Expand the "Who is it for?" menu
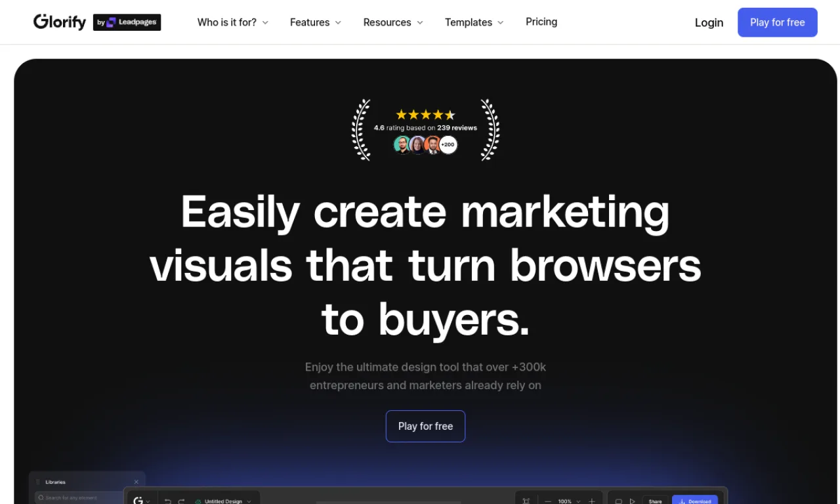The height and width of the screenshot is (504, 840). [x=233, y=22]
